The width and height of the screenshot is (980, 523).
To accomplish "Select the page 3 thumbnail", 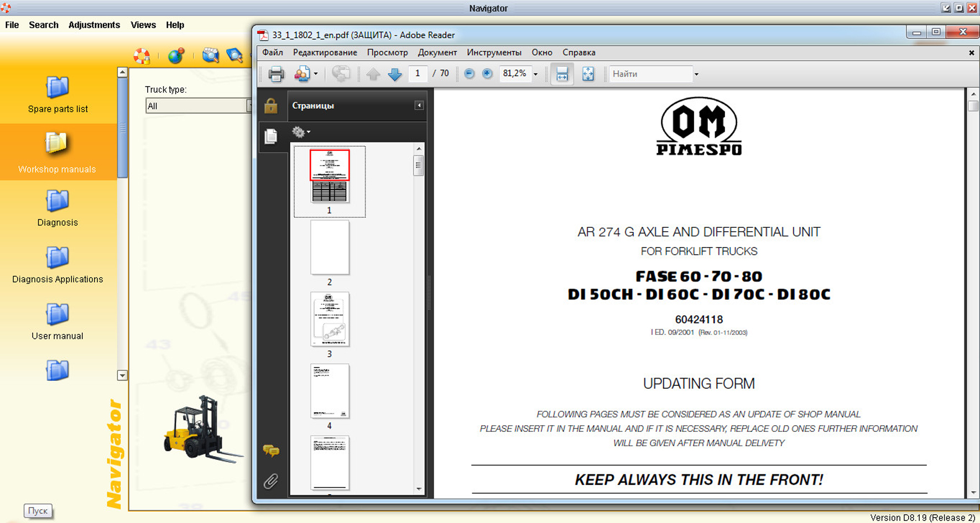I will 330,320.
